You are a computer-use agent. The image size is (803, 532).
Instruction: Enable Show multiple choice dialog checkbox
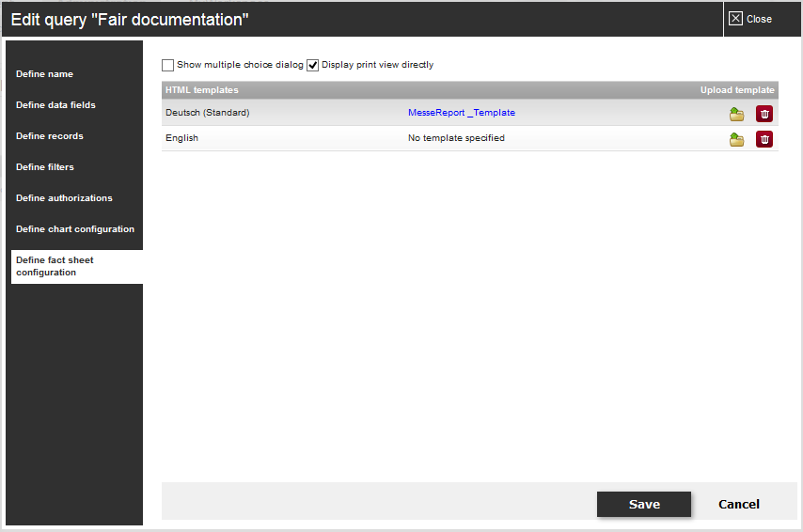click(x=167, y=65)
